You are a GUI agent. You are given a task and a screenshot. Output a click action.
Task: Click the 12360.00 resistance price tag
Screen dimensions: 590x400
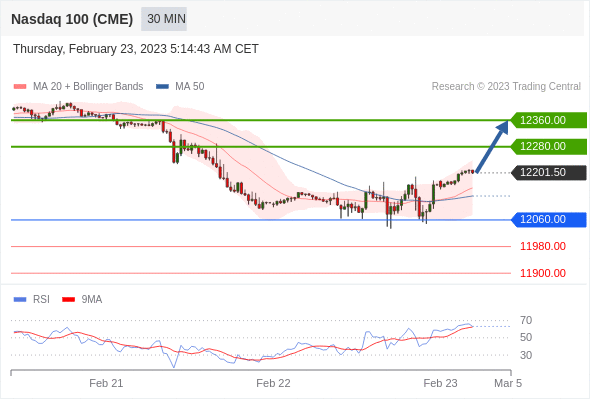(x=549, y=120)
